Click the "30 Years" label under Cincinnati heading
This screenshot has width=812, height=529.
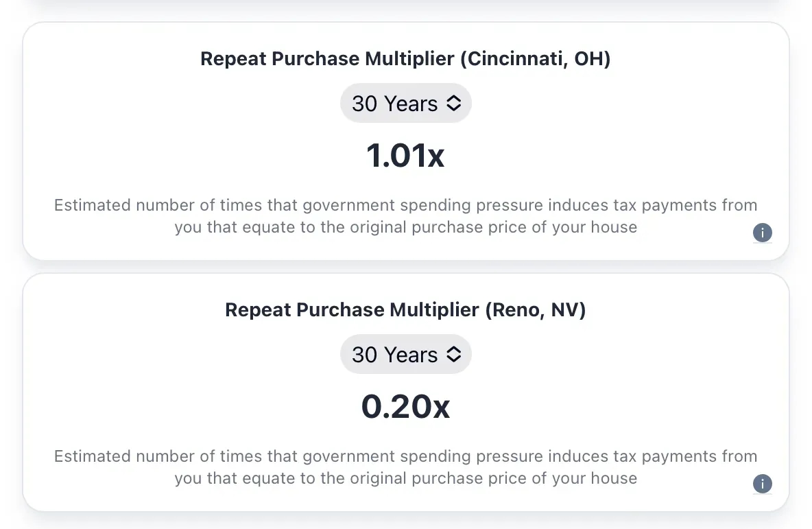[x=394, y=104]
